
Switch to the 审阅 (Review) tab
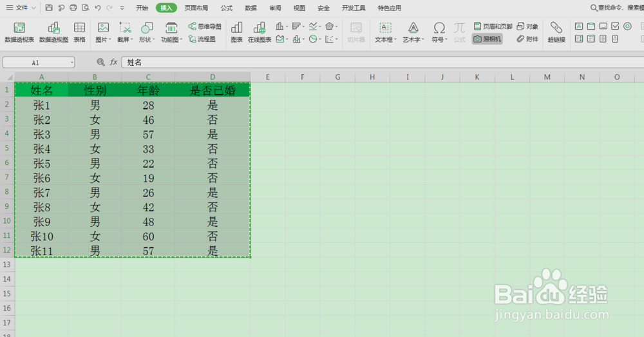click(275, 8)
